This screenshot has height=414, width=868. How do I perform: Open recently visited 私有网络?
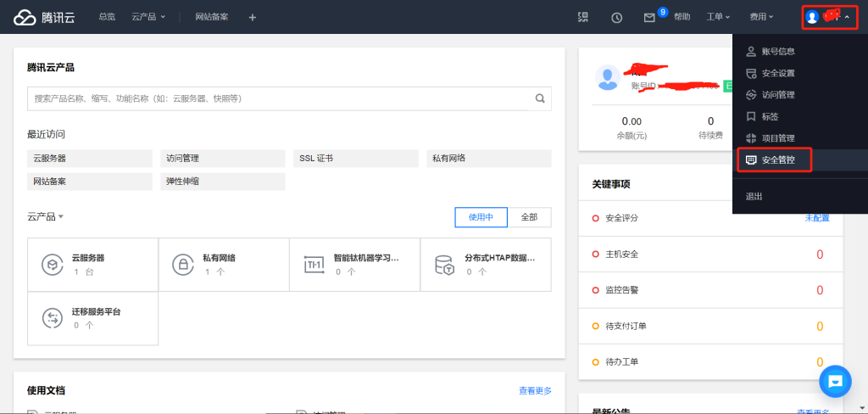pyautogui.click(x=489, y=159)
